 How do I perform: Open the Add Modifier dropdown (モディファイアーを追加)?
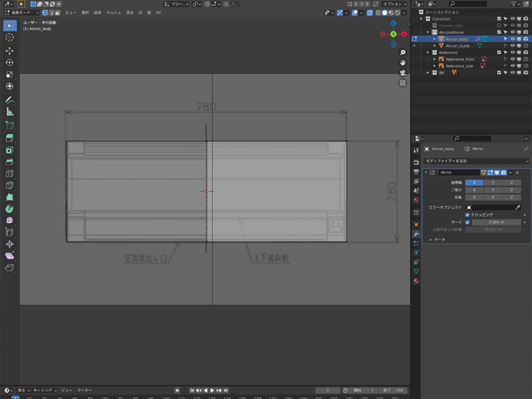[x=475, y=161]
